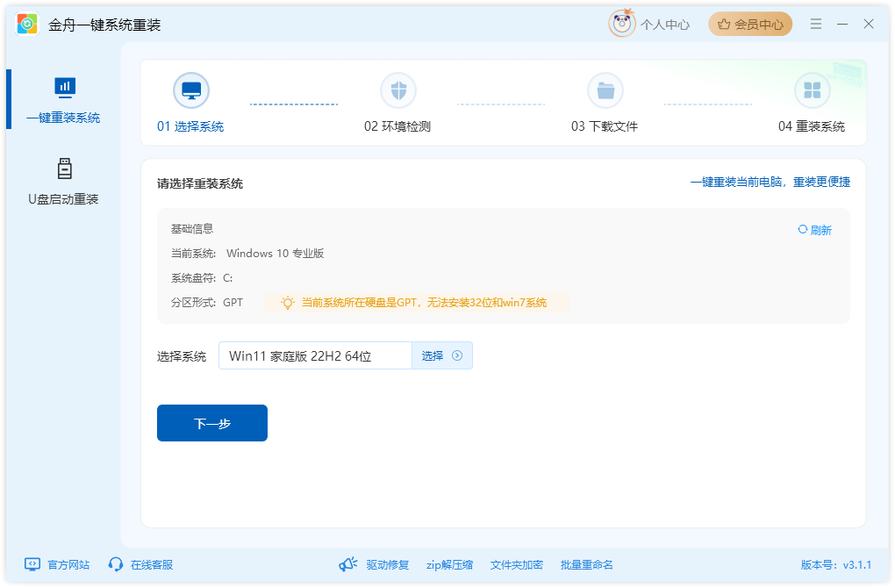Viewport: 895px width, 588px height.
Task: Click the Windows 10 专业版 current system text
Action: tap(276, 254)
